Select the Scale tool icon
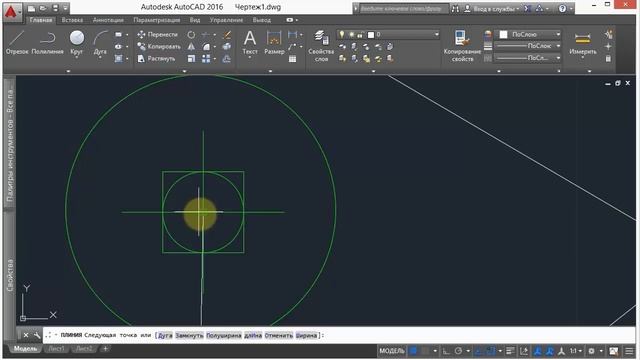Viewport: 640px width, 360px height. (x=191, y=59)
